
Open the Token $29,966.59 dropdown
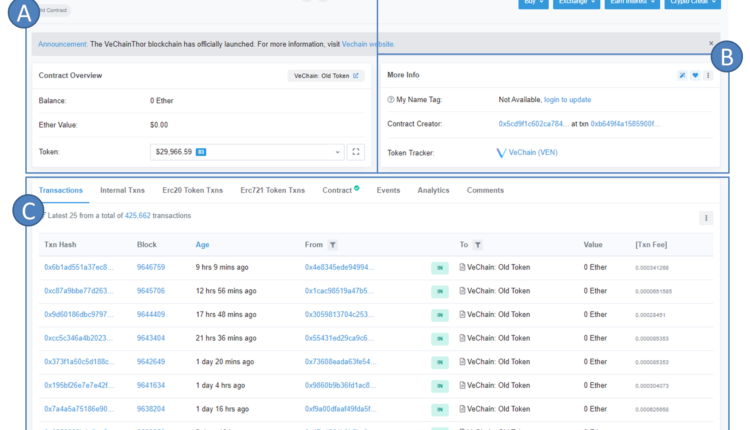point(248,152)
